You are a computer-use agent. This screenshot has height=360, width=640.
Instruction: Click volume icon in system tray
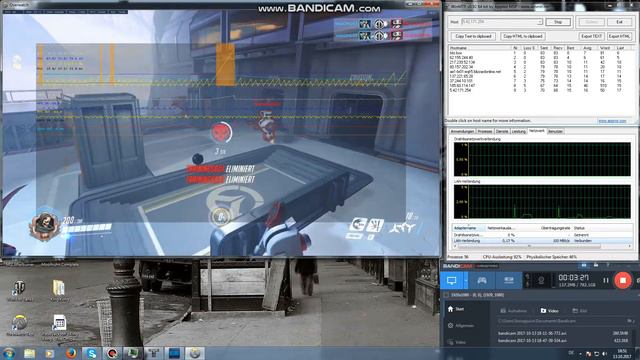tap(604, 353)
